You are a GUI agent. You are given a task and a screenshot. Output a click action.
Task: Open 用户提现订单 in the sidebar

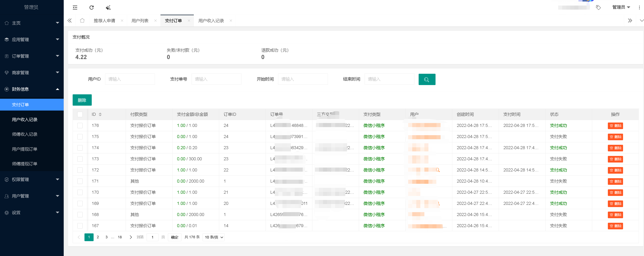pos(32,149)
